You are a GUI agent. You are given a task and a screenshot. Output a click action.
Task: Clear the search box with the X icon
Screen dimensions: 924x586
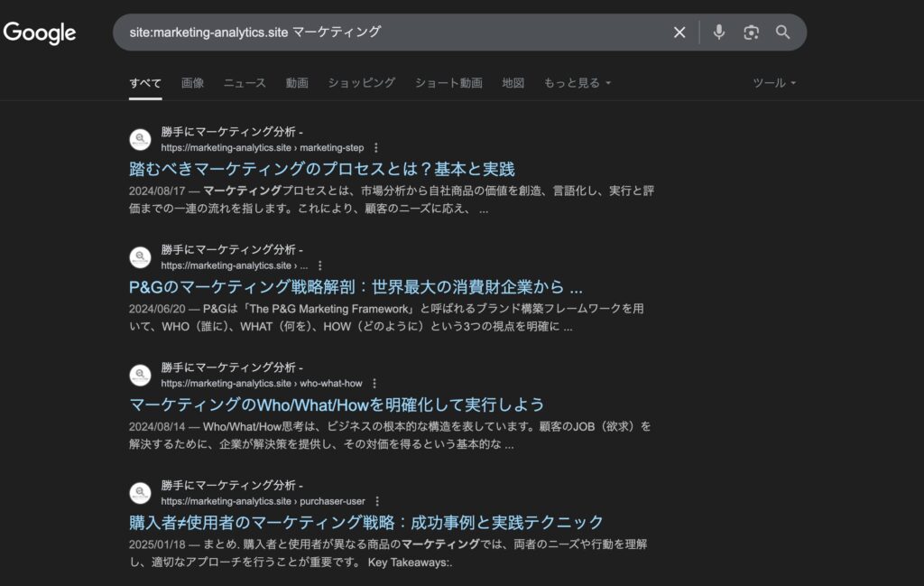click(x=679, y=33)
